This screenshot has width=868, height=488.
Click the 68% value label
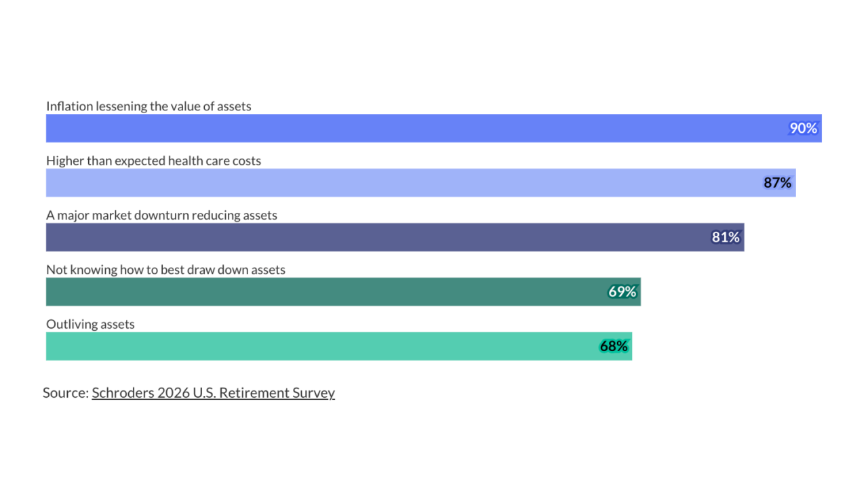point(614,346)
